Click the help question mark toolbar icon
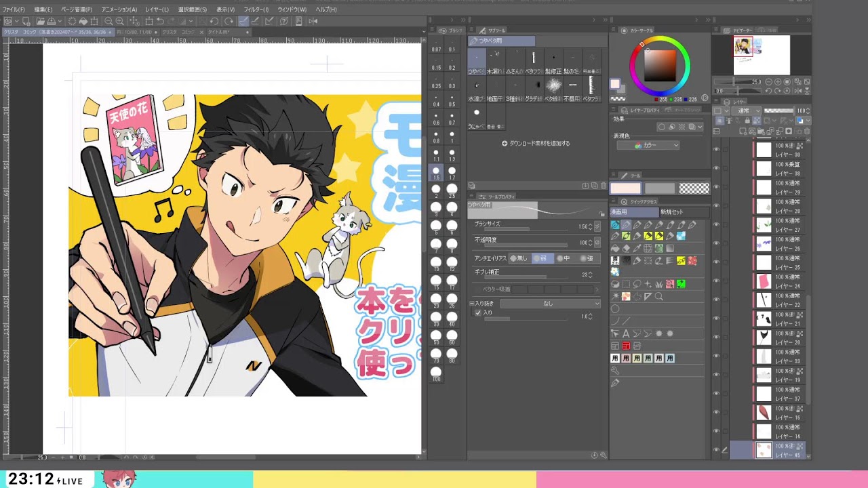The image size is (868, 488). (x=284, y=21)
